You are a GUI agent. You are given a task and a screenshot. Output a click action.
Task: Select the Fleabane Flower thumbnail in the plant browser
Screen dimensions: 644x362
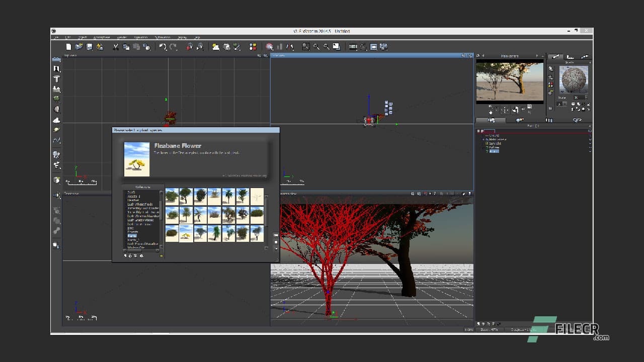click(185, 235)
